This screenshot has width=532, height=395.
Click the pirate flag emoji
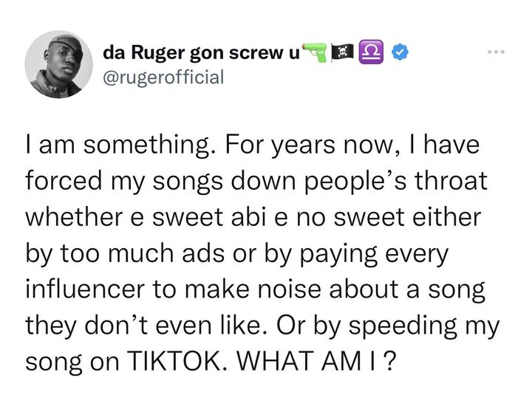[x=343, y=53]
